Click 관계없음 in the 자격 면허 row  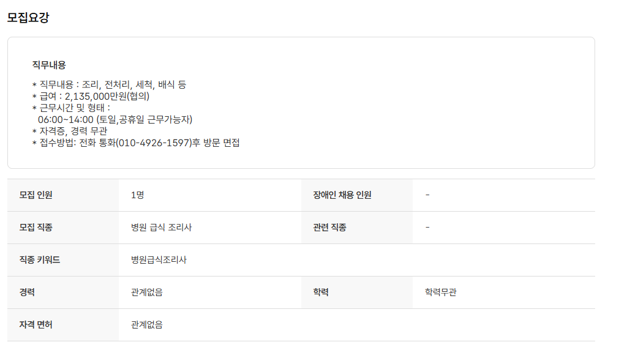click(146, 325)
